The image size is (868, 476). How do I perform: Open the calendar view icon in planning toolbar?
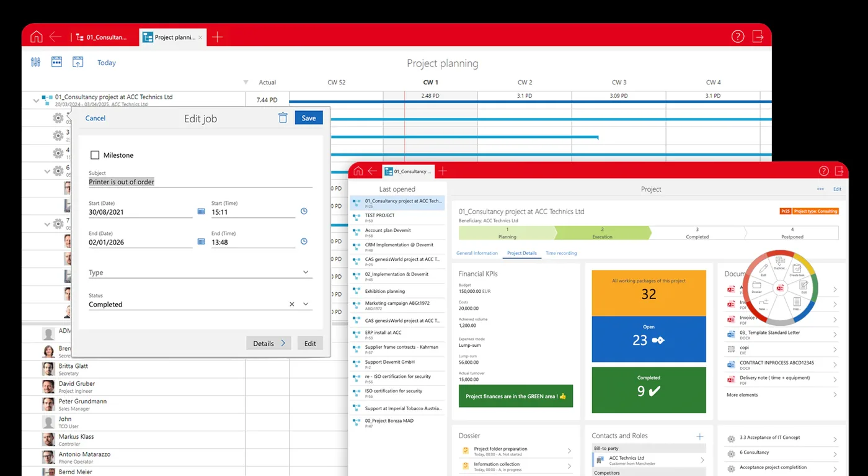point(56,62)
